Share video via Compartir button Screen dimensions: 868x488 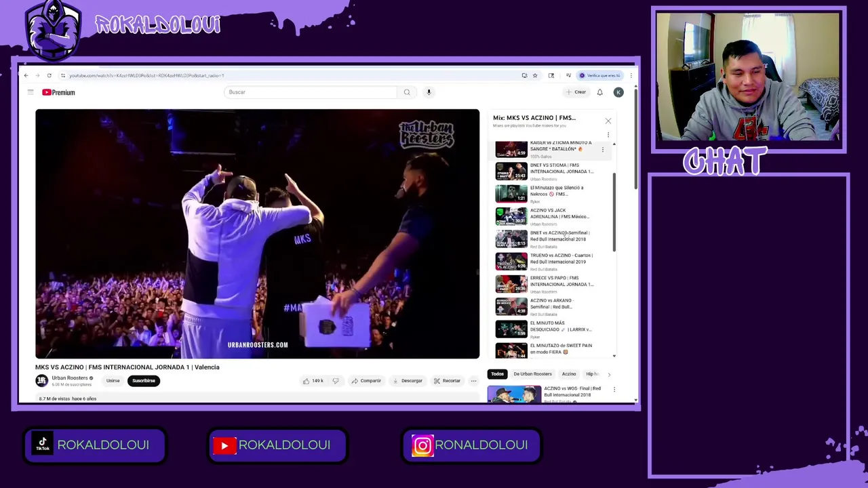(366, 381)
